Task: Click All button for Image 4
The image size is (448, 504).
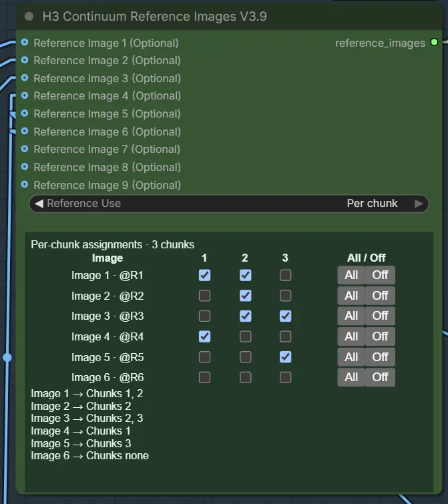Action: tap(351, 336)
